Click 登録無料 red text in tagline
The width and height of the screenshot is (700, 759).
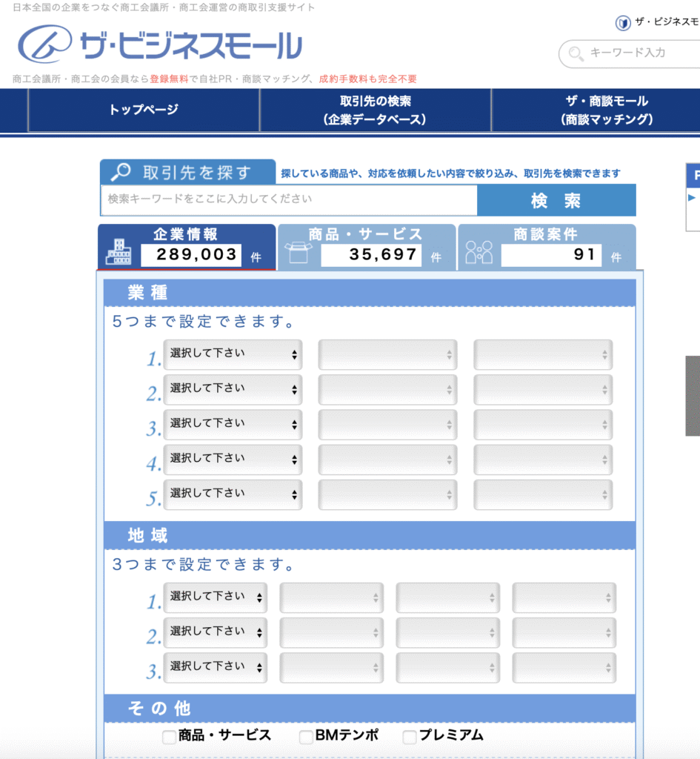point(169,79)
